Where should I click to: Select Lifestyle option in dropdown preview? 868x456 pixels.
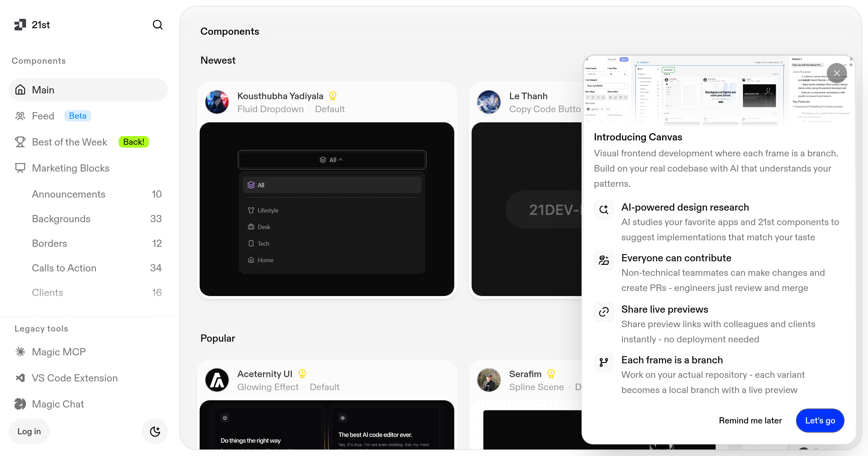[x=268, y=210]
